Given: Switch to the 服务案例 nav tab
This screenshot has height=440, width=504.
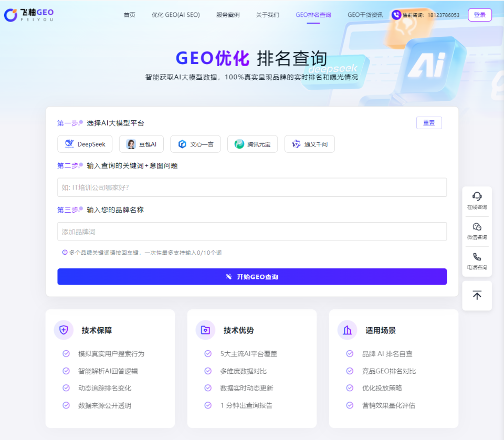Looking at the screenshot, I should point(228,15).
